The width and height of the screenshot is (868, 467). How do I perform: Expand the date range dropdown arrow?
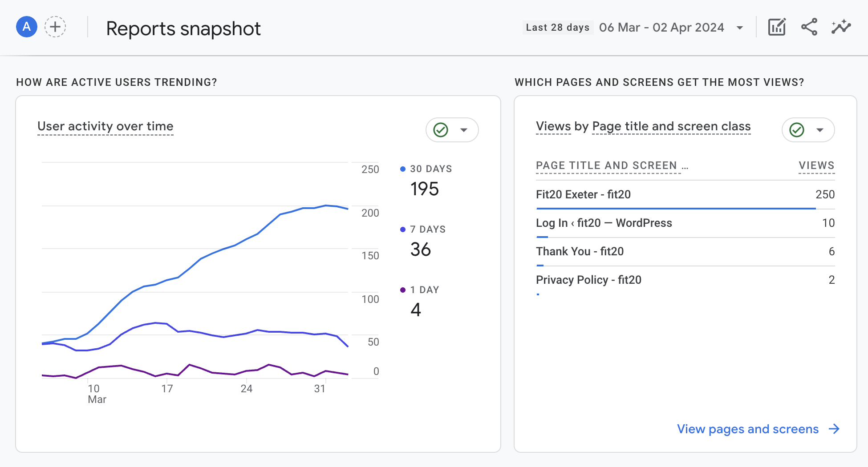click(740, 28)
